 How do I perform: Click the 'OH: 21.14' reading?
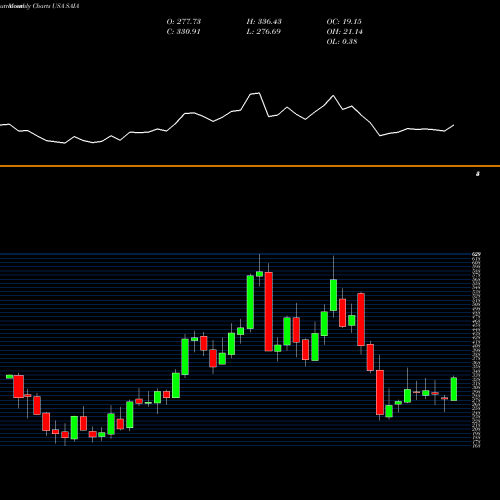pos(345,32)
